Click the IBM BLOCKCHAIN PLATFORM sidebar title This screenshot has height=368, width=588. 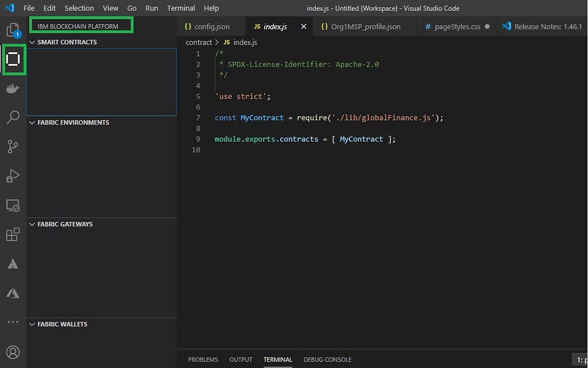click(78, 26)
